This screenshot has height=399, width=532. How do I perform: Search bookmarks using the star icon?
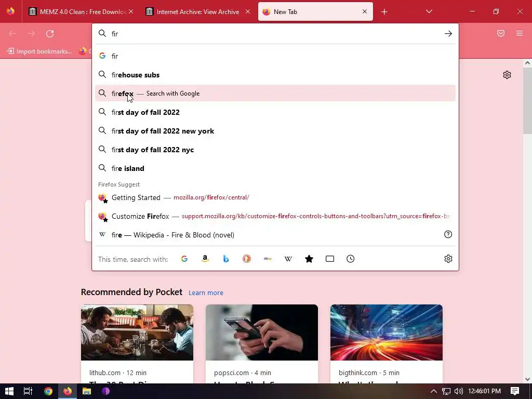(309, 259)
